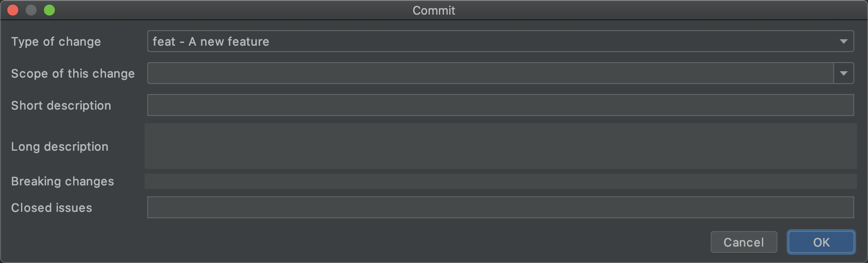Focus the Scope of this change text field
This screenshot has height=263, width=868.
point(489,74)
